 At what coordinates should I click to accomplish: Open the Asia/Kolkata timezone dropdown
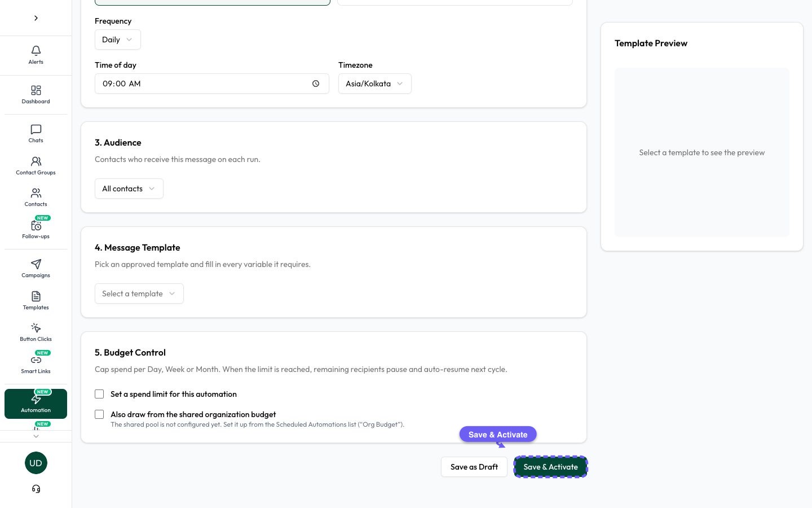point(374,84)
